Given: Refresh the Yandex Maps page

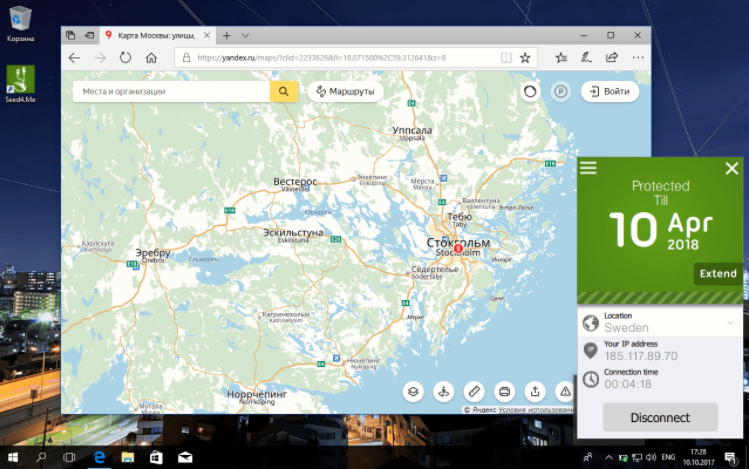Looking at the screenshot, I should pos(125,58).
